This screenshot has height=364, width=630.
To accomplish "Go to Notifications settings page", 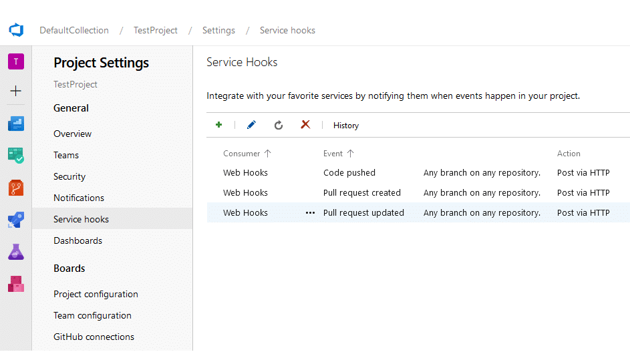I will pyautogui.click(x=79, y=198).
